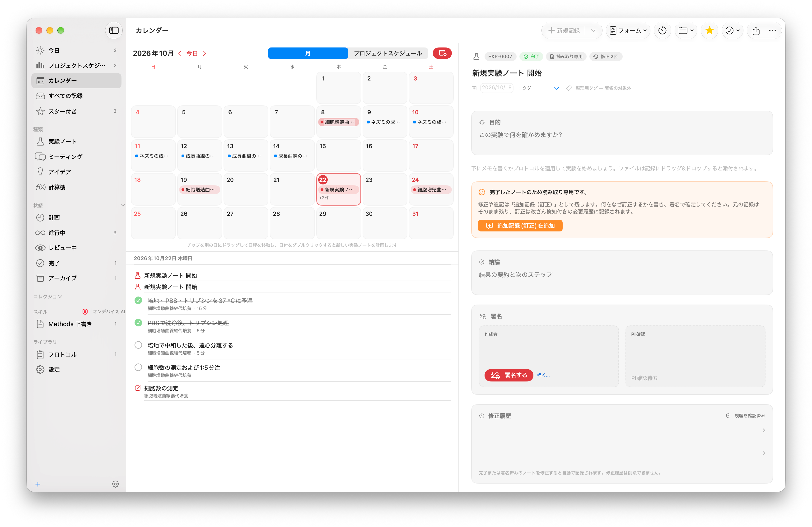Switch to プロジェクトスケジュール tab
Screen dimensions: 812x527
click(387, 53)
